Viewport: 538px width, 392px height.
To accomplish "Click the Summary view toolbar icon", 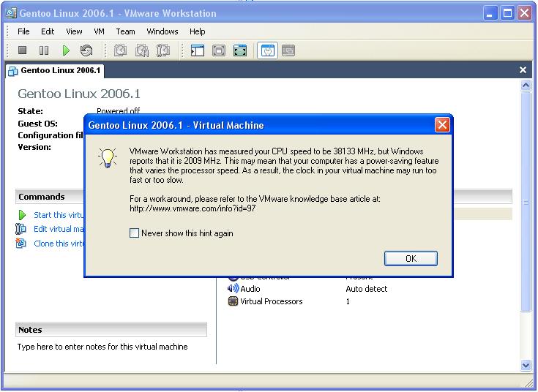I will tap(268, 50).
